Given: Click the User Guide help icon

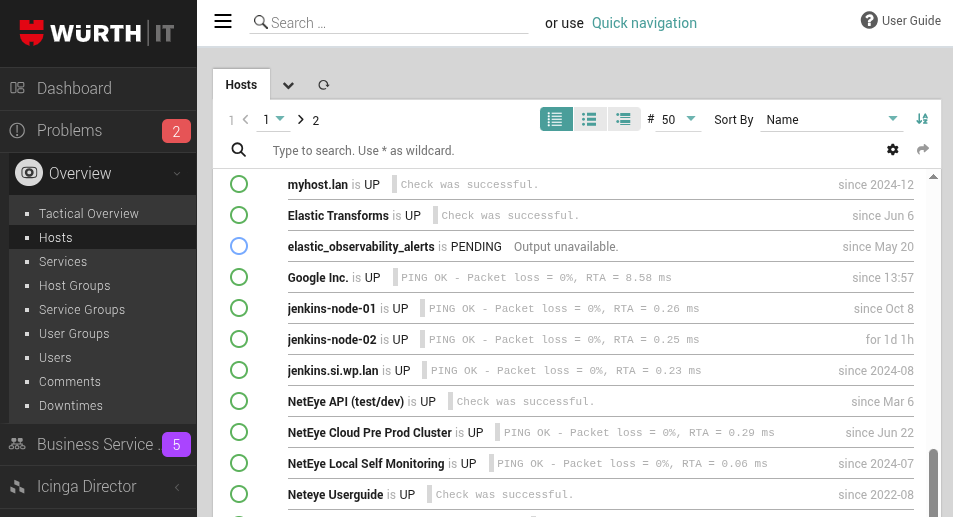Looking at the screenshot, I should (x=869, y=21).
